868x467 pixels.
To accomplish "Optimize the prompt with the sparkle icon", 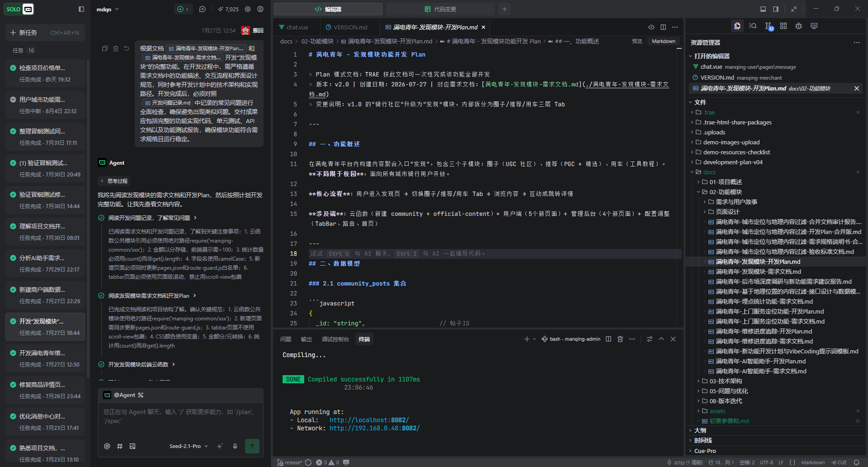I will (220, 446).
